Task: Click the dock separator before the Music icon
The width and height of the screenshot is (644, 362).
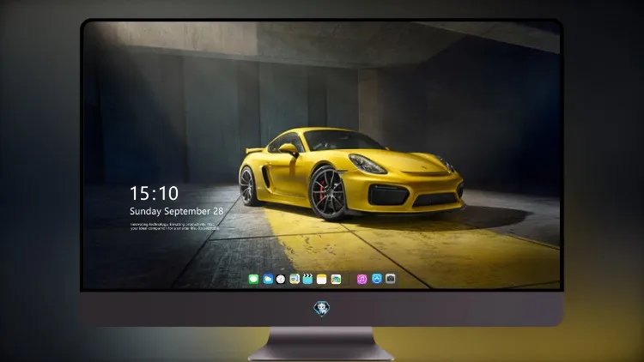Action: point(349,279)
